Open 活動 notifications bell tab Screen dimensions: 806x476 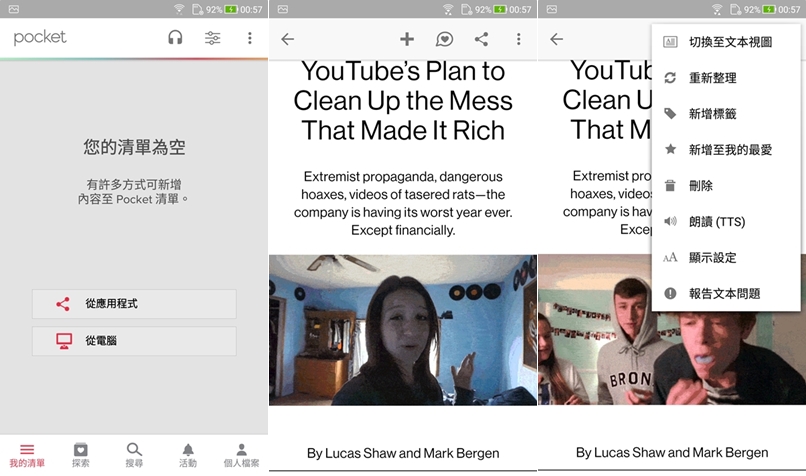[x=188, y=455]
